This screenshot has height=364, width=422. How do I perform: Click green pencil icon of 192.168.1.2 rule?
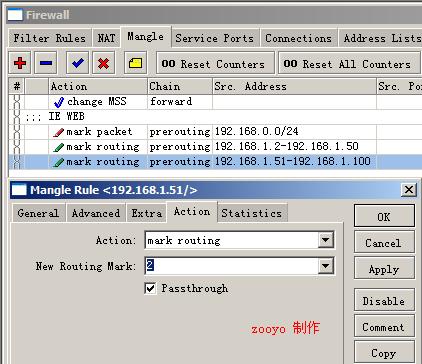click(x=58, y=147)
